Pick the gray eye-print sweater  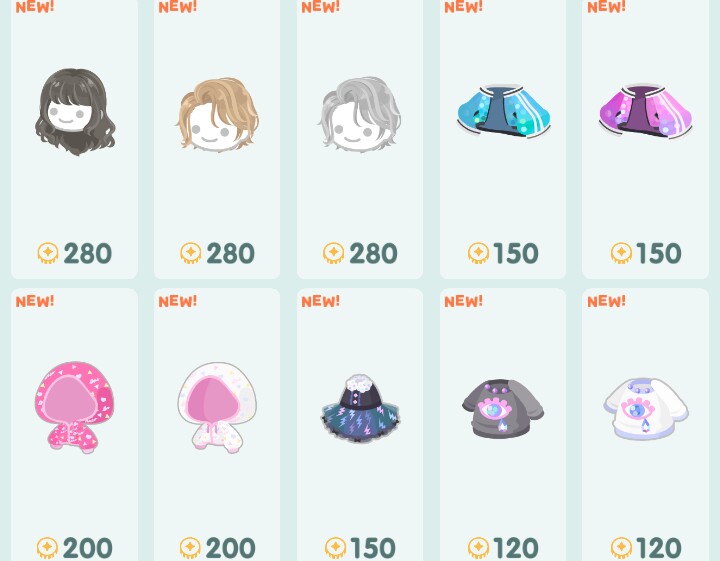[503, 408]
